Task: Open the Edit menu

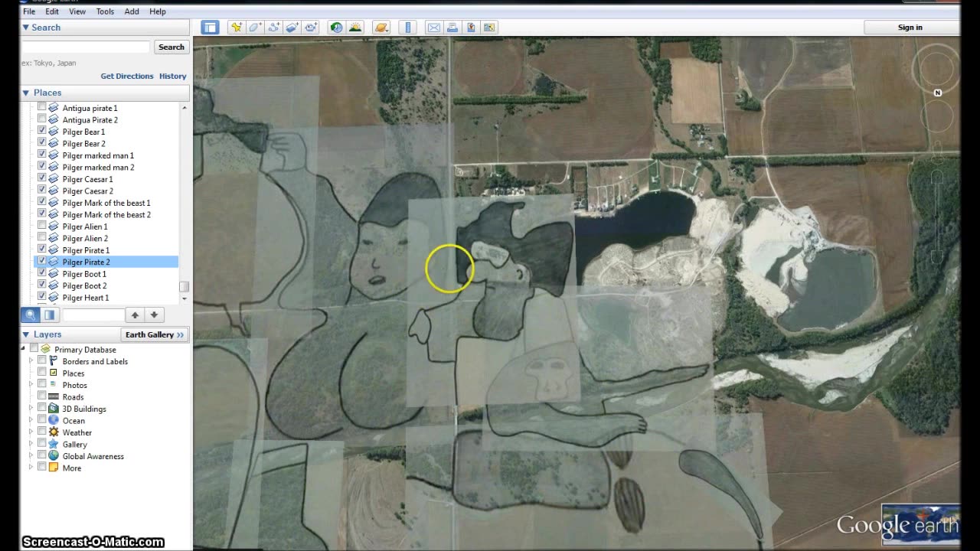Action: coord(52,11)
